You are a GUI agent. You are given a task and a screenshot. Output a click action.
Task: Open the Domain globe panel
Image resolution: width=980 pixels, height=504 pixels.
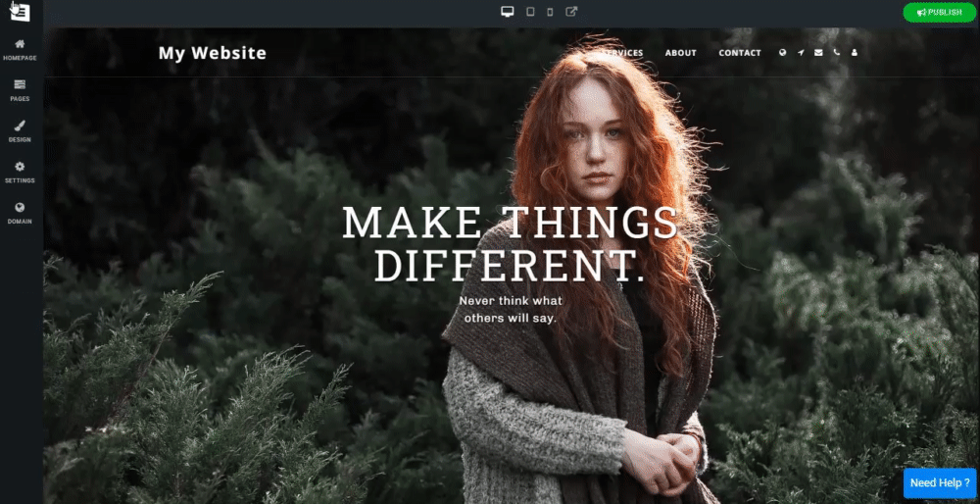[x=20, y=213]
